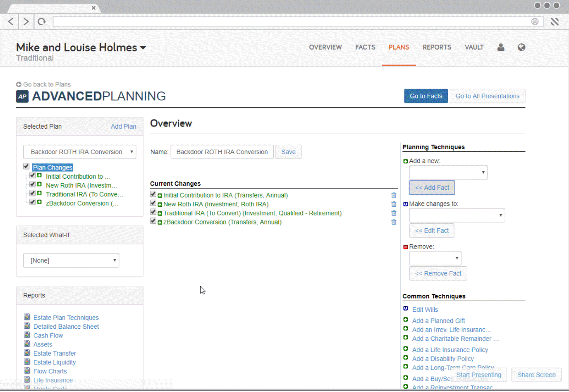
Task: Click the browser back arrow
Action: (11, 22)
